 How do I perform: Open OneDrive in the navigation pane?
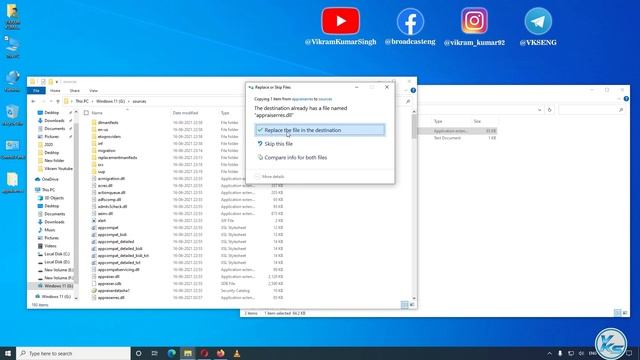pyautogui.click(x=47, y=179)
